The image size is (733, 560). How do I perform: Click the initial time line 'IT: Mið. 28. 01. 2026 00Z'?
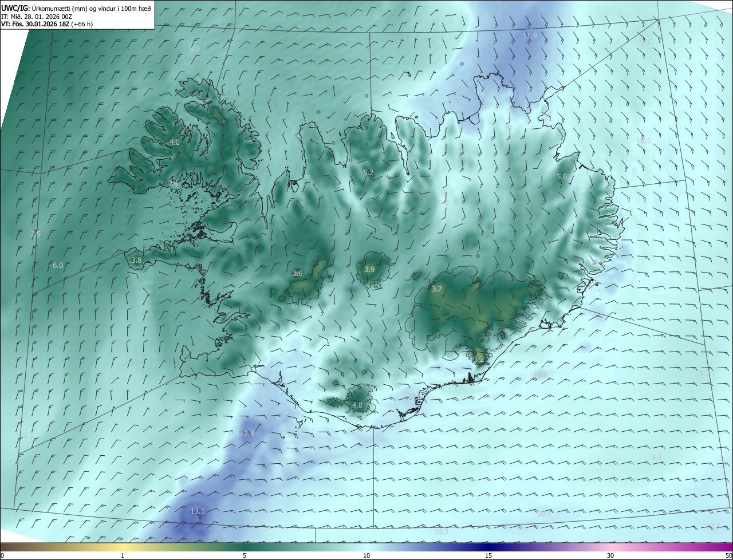[x=36, y=17]
